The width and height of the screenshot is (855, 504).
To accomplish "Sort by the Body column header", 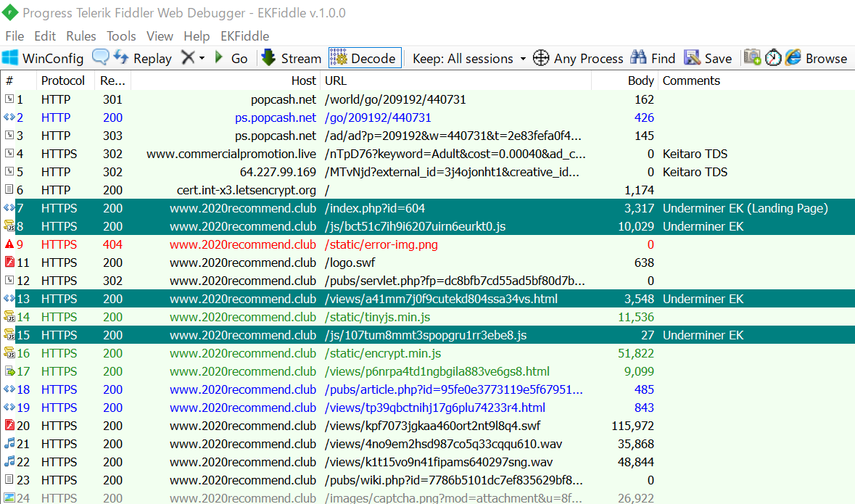I will click(x=624, y=80).
